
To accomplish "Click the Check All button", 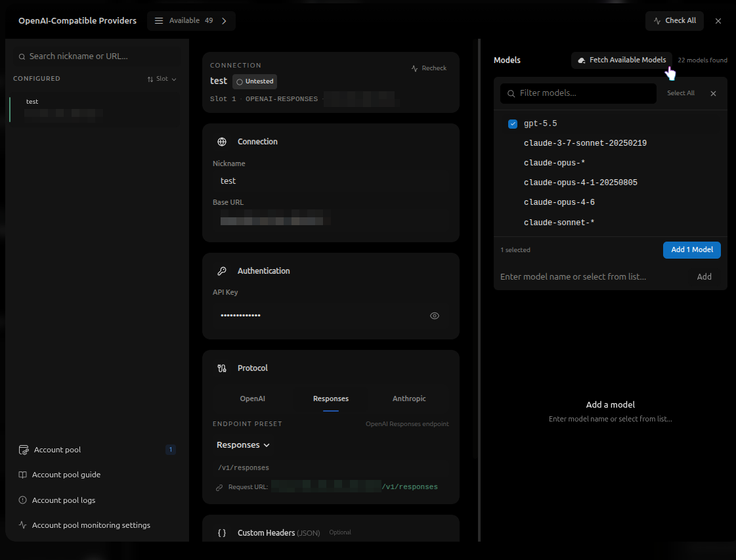I will 674,20.
